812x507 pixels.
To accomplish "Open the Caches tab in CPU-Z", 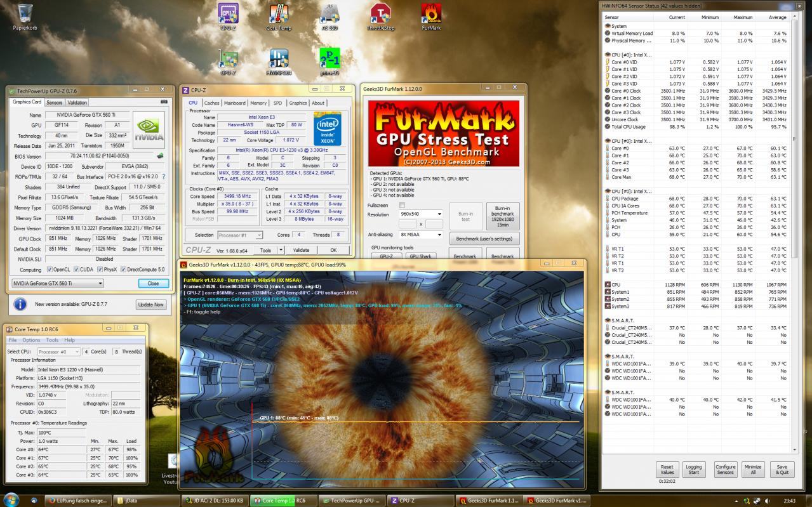I will [x=211, y=103].
